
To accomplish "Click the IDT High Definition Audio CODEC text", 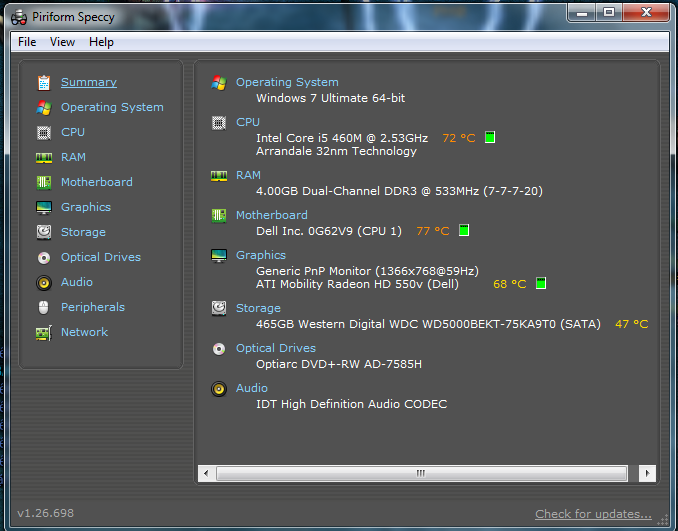I will tap(352, 404).
